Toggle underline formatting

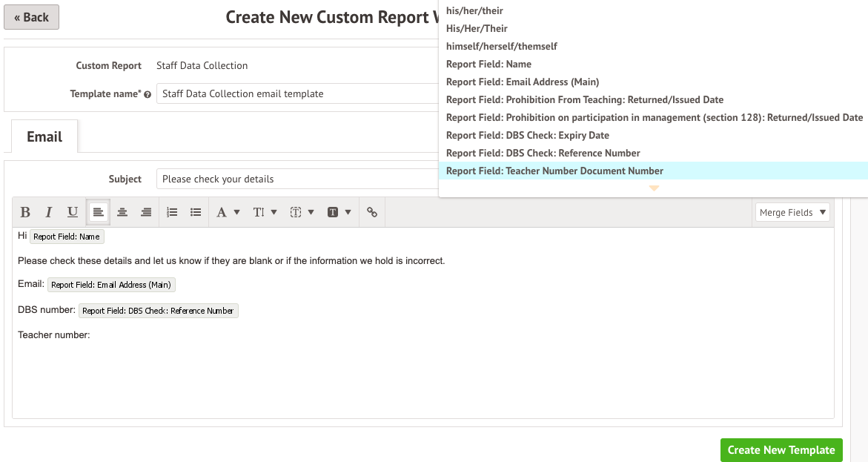[73, 213]
